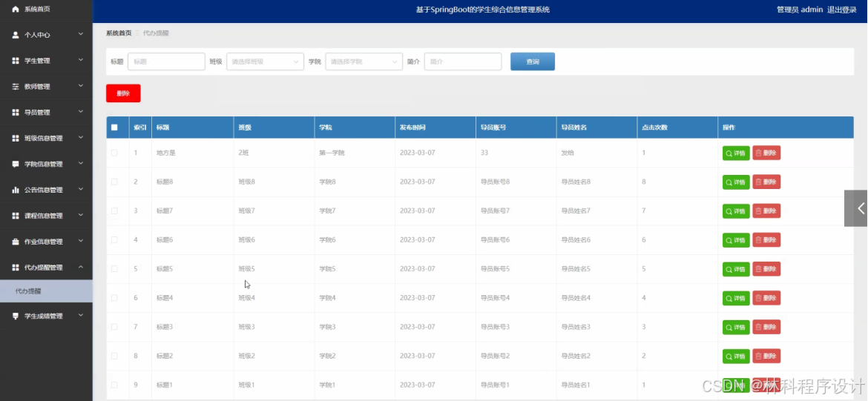Click the grid icon beside 学生管理

(16, 61)
